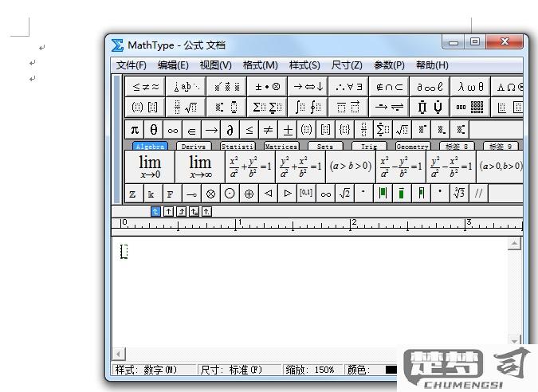Insert the square root template in small bar
The width and height of the screenshot is (538, 392).
[403, 130]
